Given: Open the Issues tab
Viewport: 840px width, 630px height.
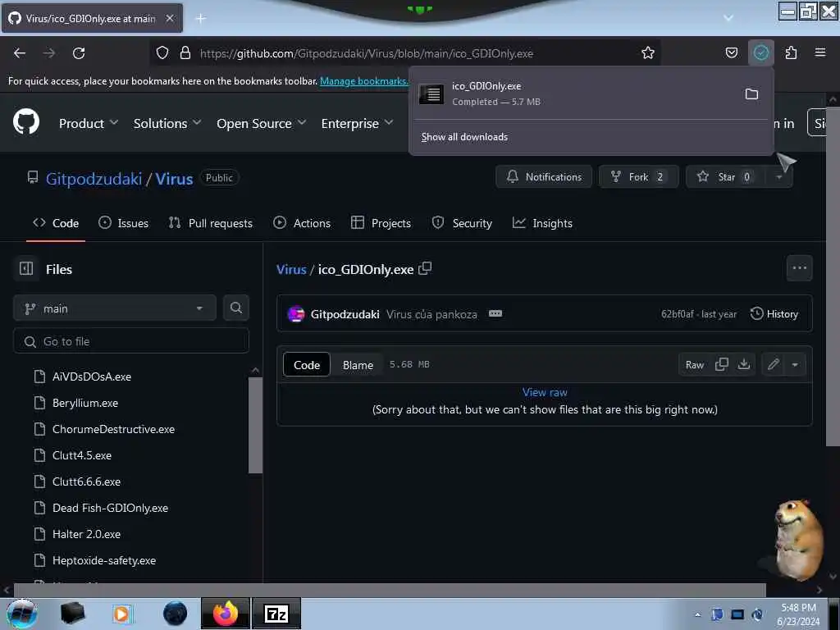Looking at the screenshot, I should (x=124, y=223).
